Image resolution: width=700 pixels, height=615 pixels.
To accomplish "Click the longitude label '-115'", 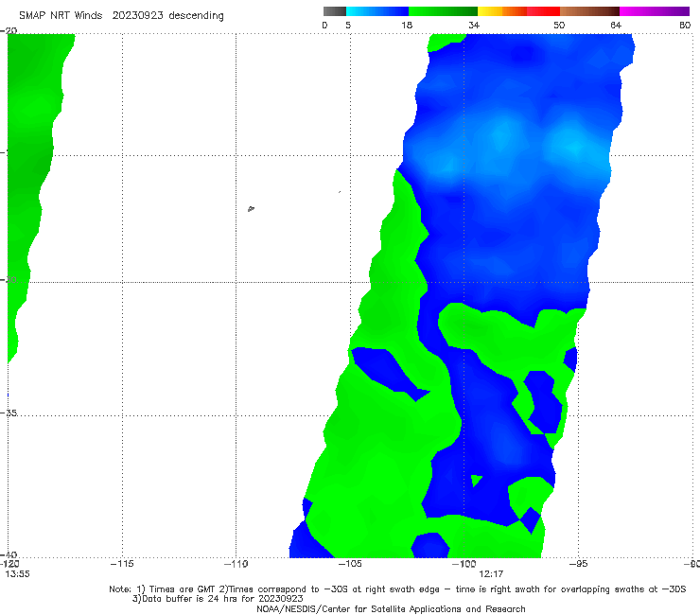I will click(x=122, y=564).
